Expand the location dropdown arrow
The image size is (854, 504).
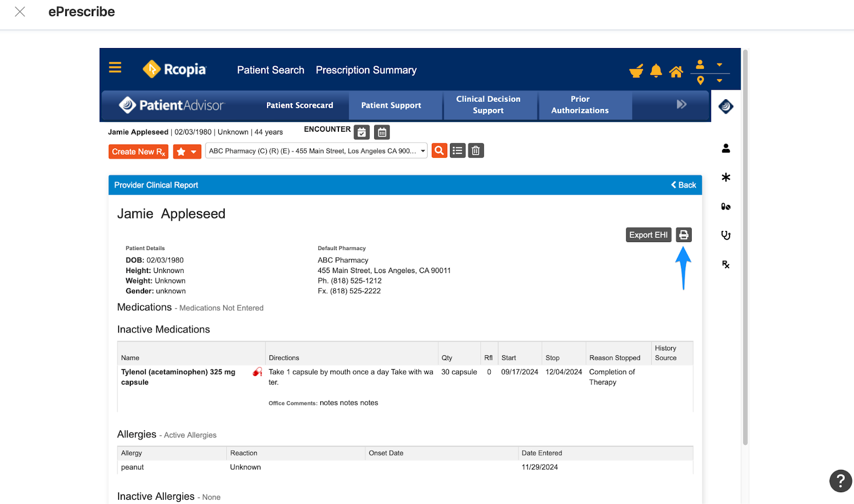click(x=719, y=81)
